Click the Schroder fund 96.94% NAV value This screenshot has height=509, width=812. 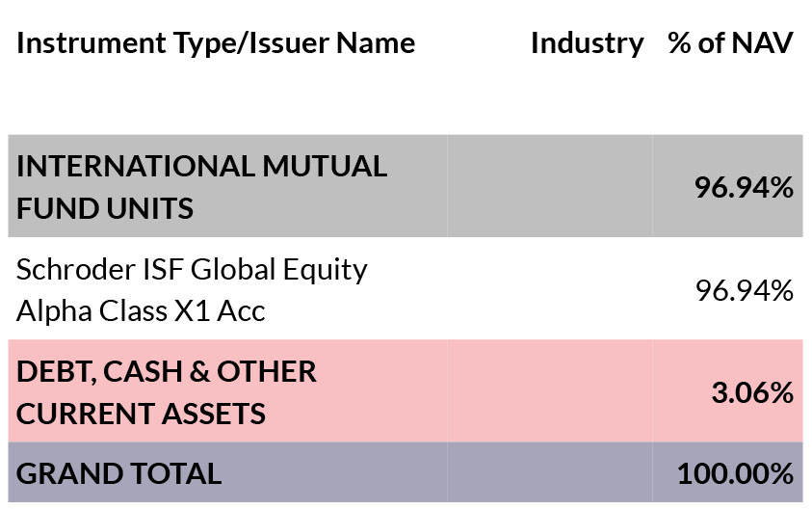pos(745,290)
